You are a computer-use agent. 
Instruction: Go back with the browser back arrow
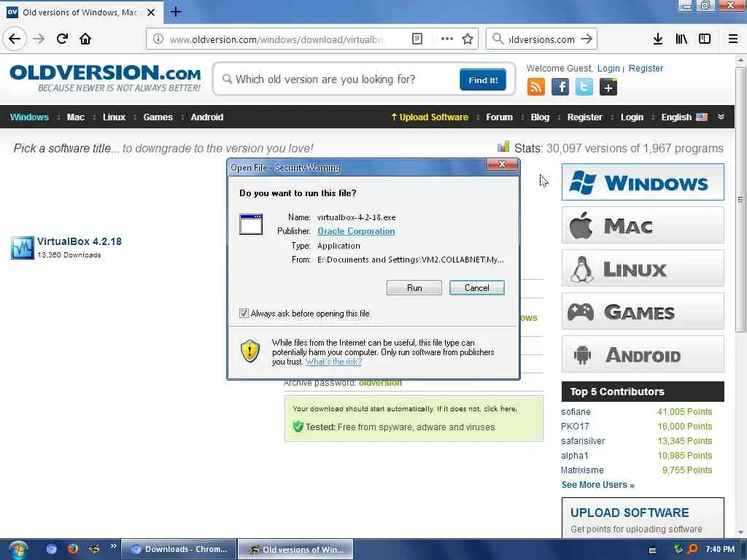point(15,39)
